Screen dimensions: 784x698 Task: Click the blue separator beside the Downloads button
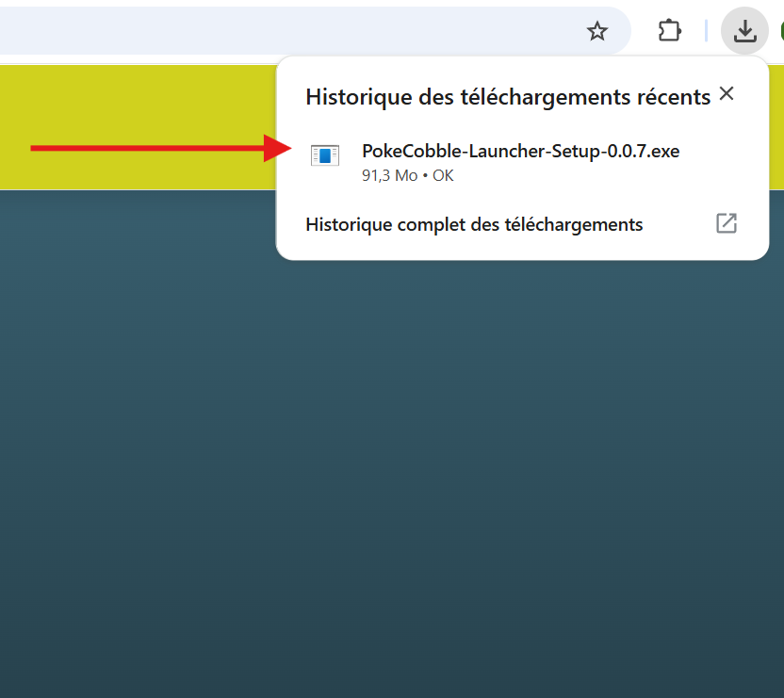point(706,32)
